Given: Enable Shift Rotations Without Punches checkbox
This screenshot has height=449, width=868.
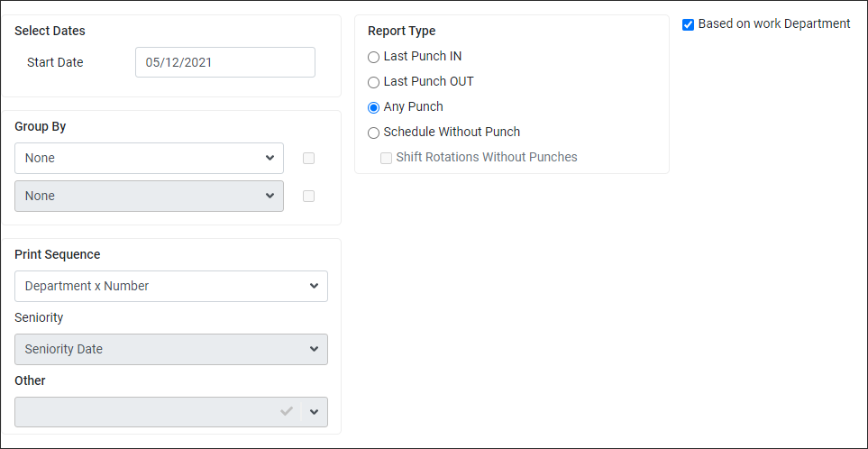Looking at the screenshot, I should point(386,159).
